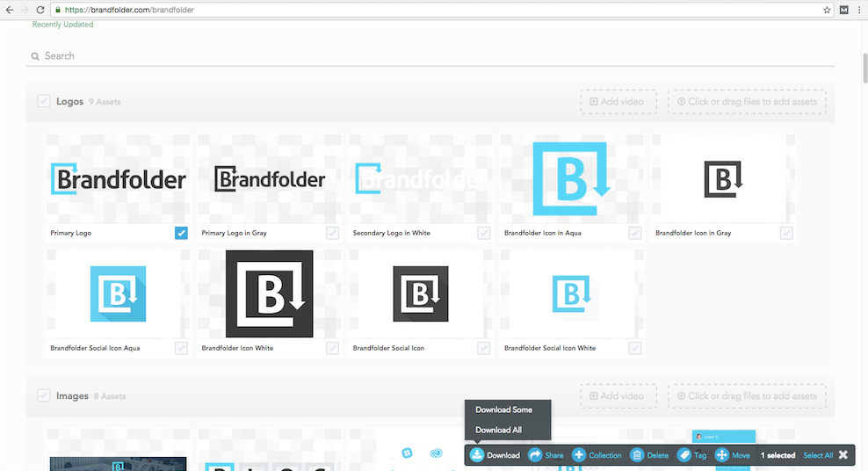Image resolution: width=868 pixels, height=471 pixels.
Task: Click the '8 Assets' count text
Action: click(x=110, y=396)
